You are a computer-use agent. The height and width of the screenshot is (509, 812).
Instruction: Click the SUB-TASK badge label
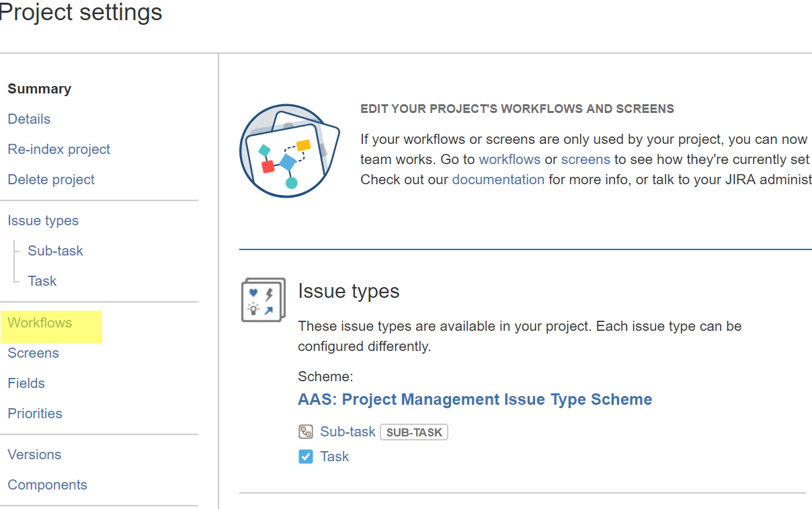click(414, 432)
